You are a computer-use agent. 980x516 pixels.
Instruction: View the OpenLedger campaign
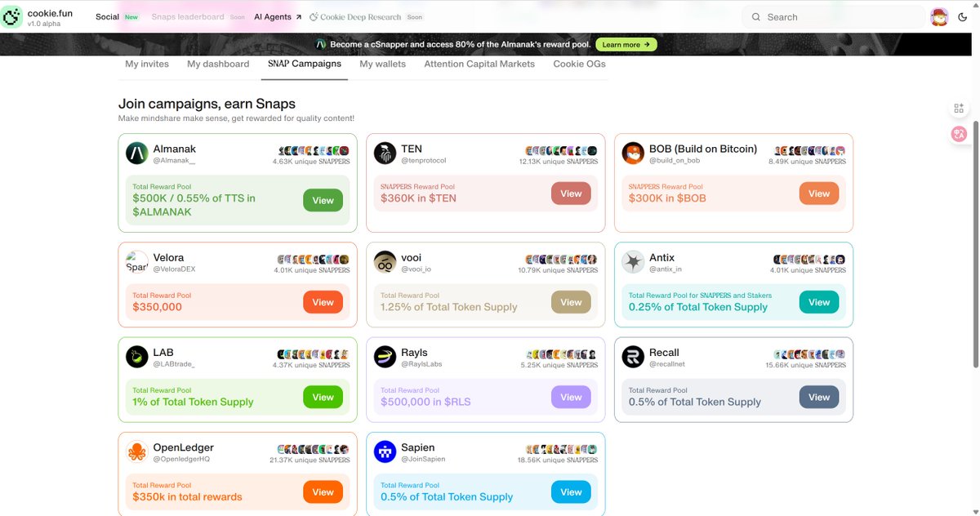coord(323,492)
